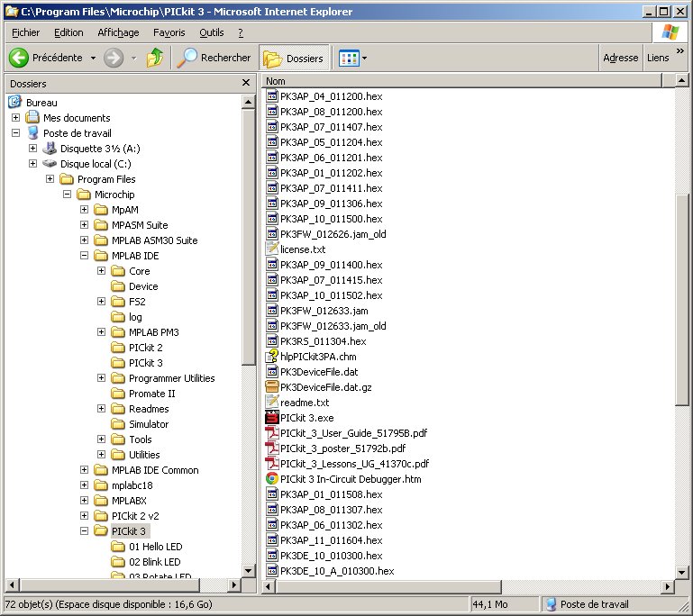Open the Affichage menu
The width and height of the screenshot is (693, 616).
coord(118,32)
